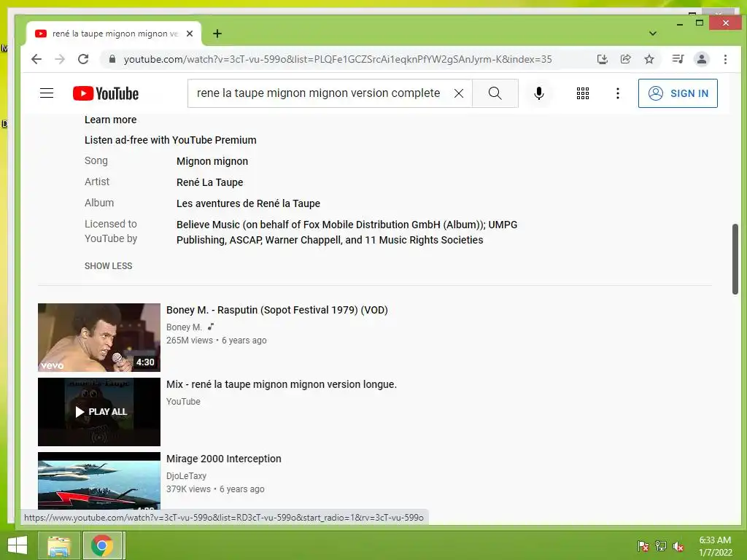Open network tray icon
This screenshot has height=560, width=747.
tap(661, 546)
